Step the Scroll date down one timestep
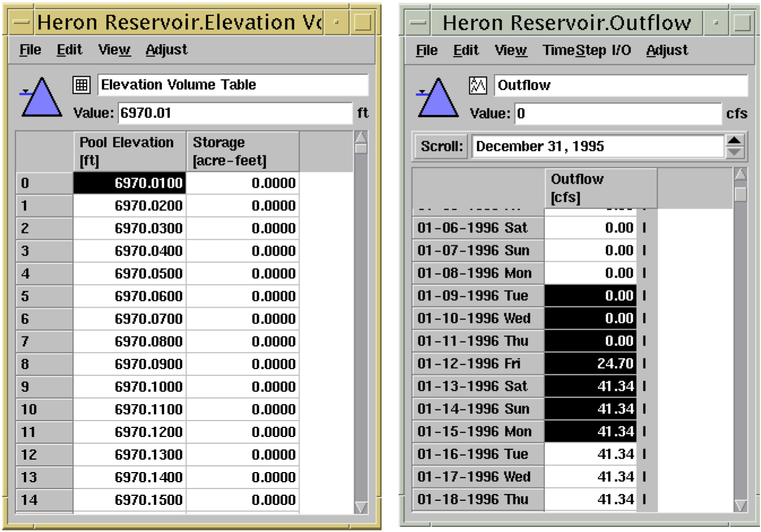The image size is (761, 532). pyautogui.click(x=734, y=152)
